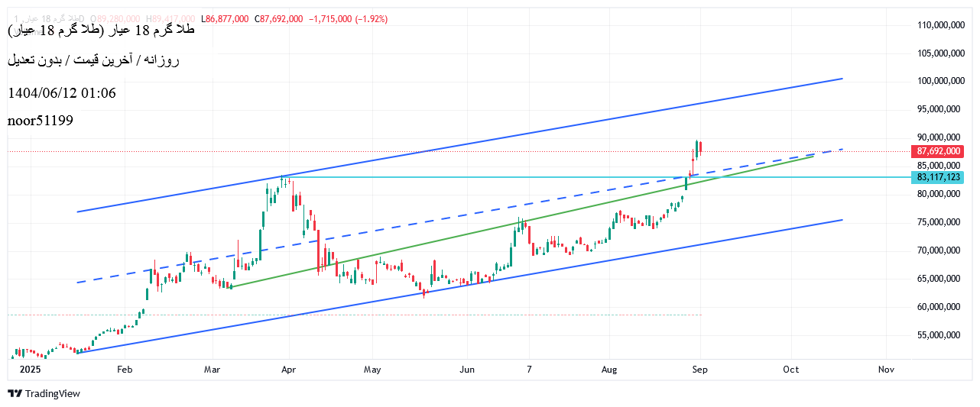This screenshot has width=980, height=407.
Task: Click the TradingView logo icon
Action: click(15, 394)
